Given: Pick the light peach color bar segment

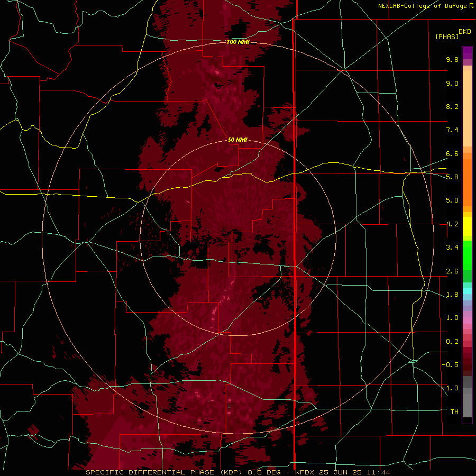Looking at the screenshot, I should [x=467, y=108].
